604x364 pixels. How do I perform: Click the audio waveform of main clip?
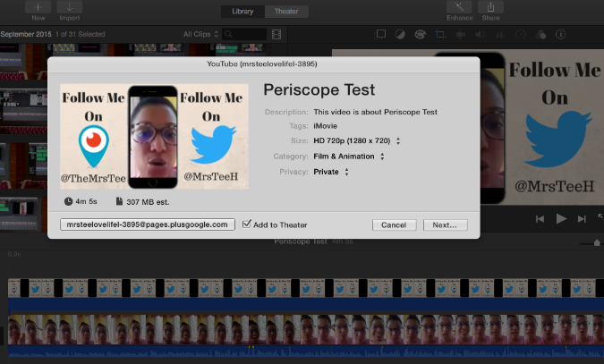click(306, 351)
